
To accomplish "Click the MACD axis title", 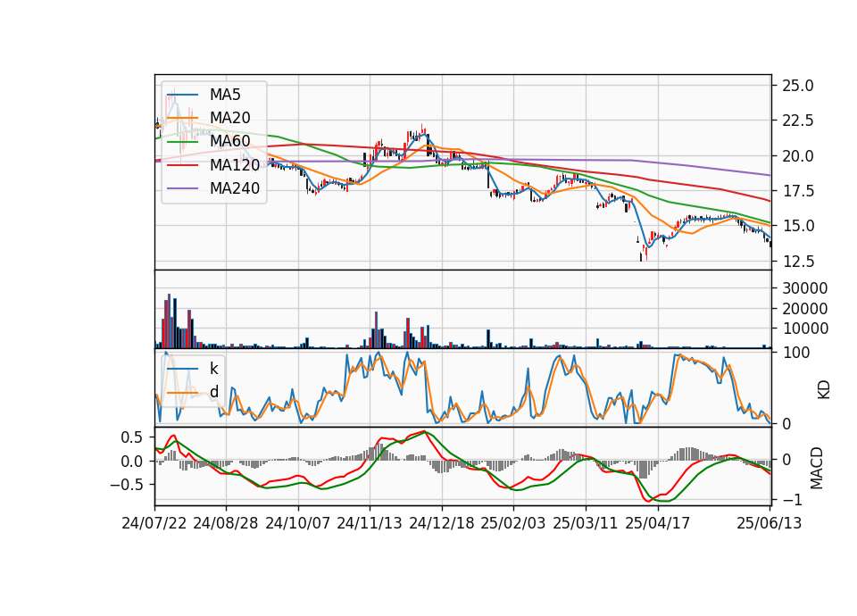I will tap(816, 468).
